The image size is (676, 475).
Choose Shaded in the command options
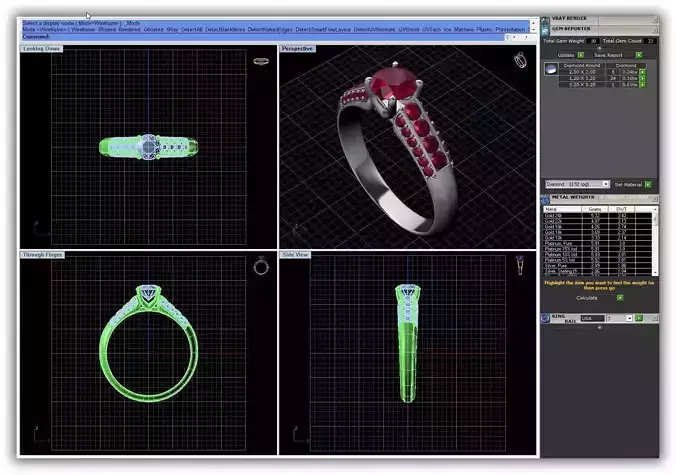click(106, 29)
